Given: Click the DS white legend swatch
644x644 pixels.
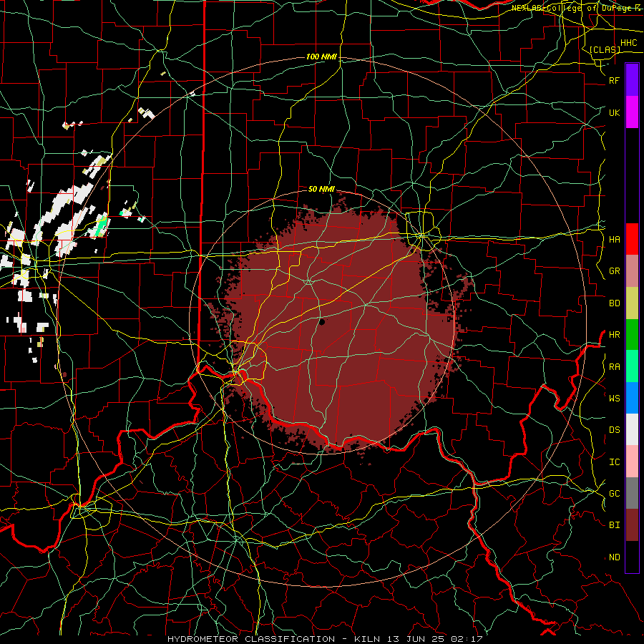Looking at the screenshot, I should pos(632,429).
